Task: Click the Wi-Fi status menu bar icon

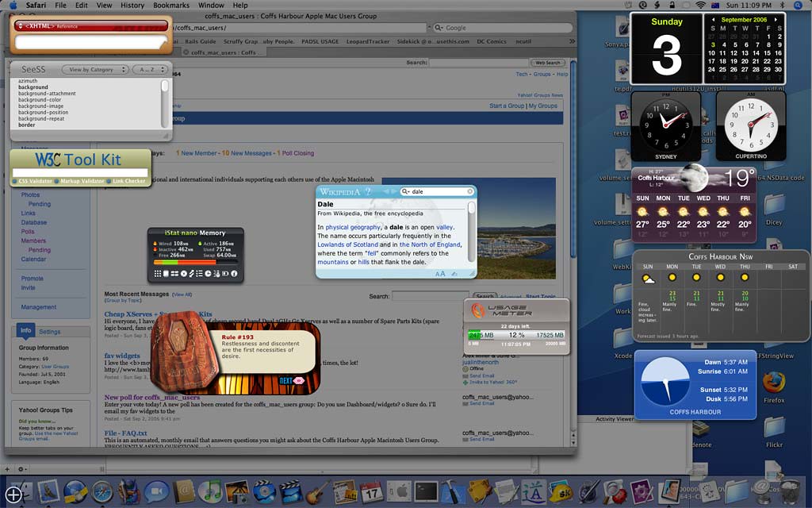Action: [x=700, y=6]
